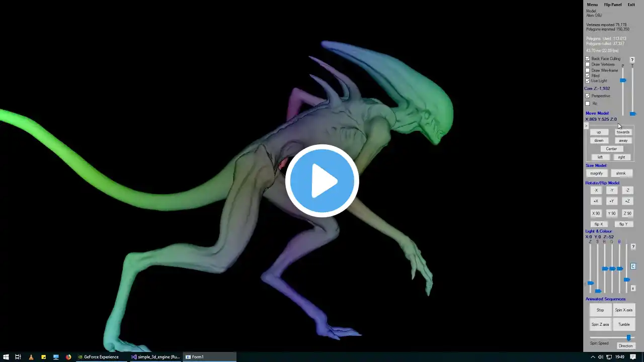Open the Menu item in the panel header
The height and width of the screenshot is (362, 644).
[592, 5]
